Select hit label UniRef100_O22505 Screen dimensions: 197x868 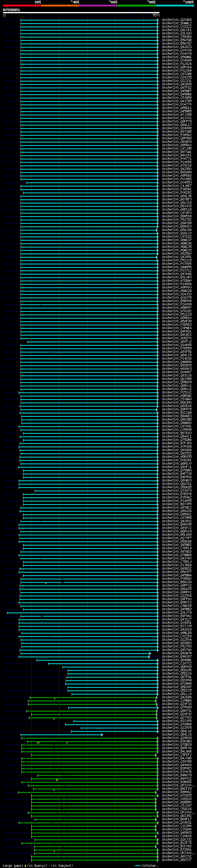pyautogui.click(x=176, y=728)
